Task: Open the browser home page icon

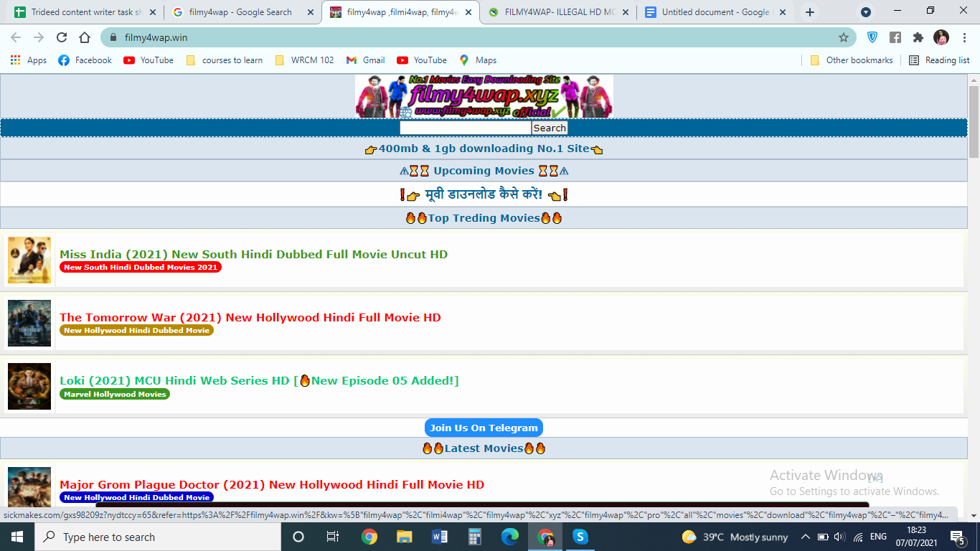Action: (x=85, y=37)
